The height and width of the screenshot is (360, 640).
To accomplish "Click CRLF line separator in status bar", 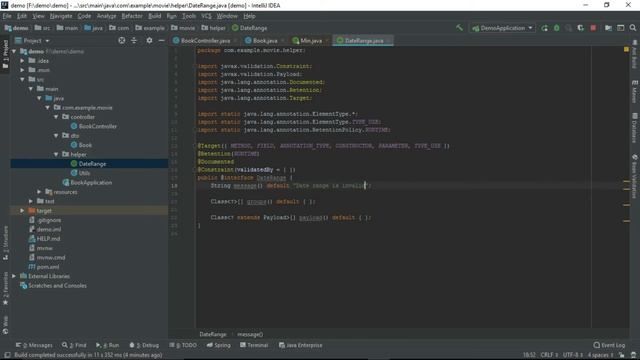I will [549, 355].
